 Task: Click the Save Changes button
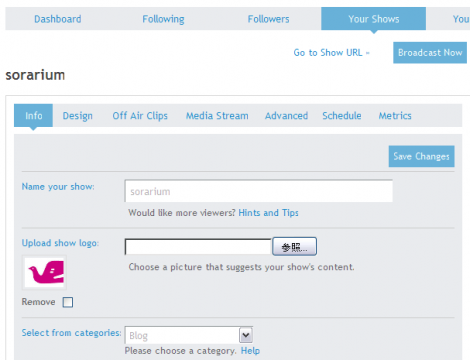click(421, 156)
